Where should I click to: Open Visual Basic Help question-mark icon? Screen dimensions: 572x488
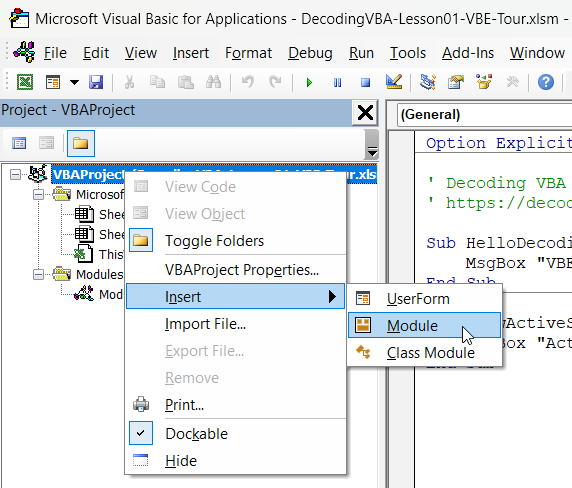pos(546,82)
